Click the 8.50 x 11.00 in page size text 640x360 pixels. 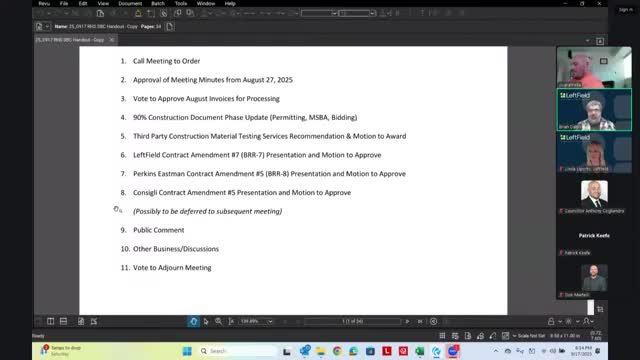tap(565, 336)
